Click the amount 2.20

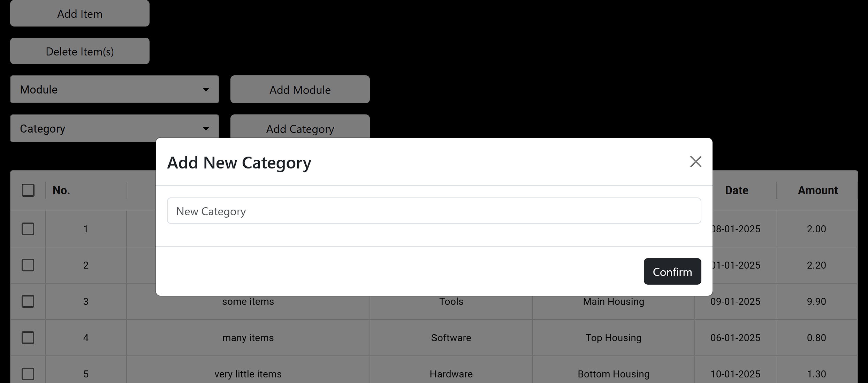point(816,265)
